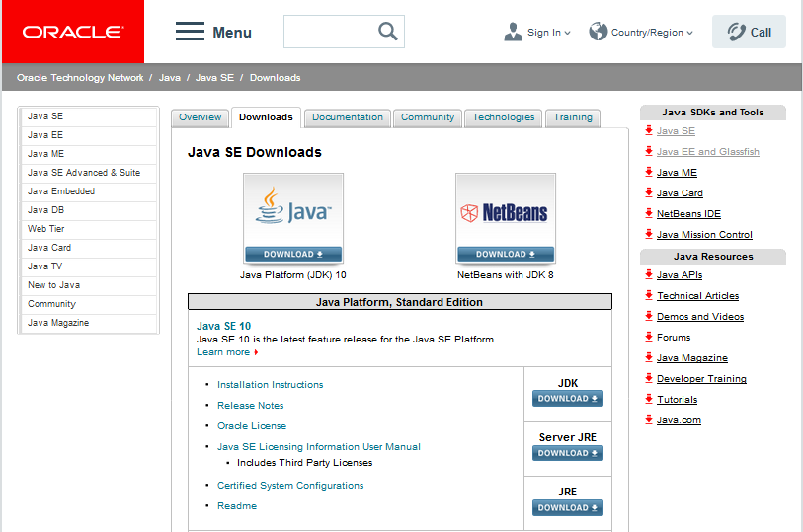This screenshot has height=532, width=803.
Task: Open the Java Magazine link in Java Resources
Action: click(x=691, y=358)
